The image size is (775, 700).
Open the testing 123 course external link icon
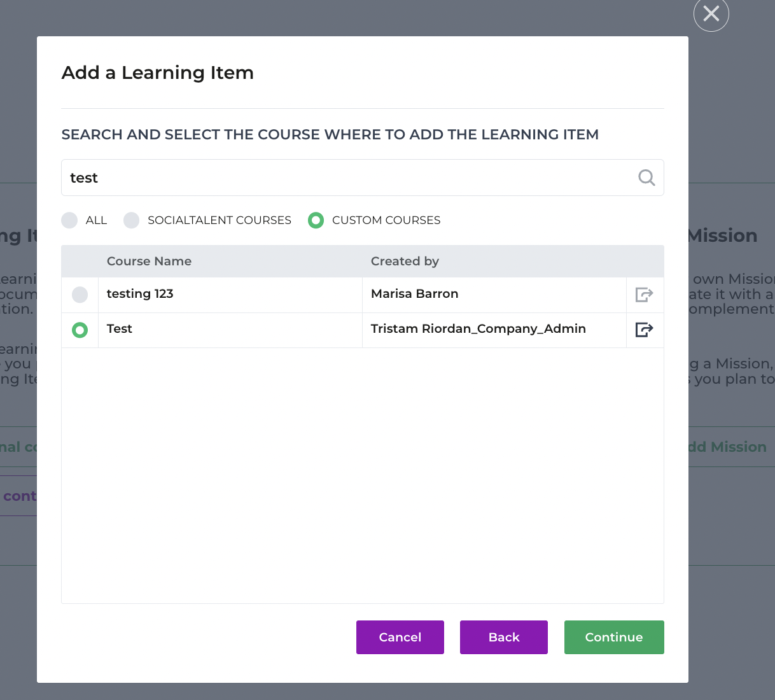coord(644,295)
